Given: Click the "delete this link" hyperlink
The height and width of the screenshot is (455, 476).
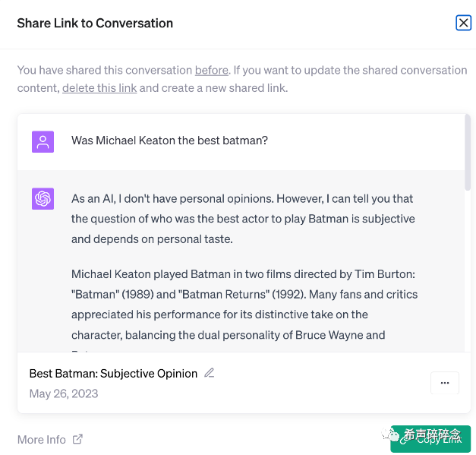Looking at the screenshot, I should click(99, 87).
